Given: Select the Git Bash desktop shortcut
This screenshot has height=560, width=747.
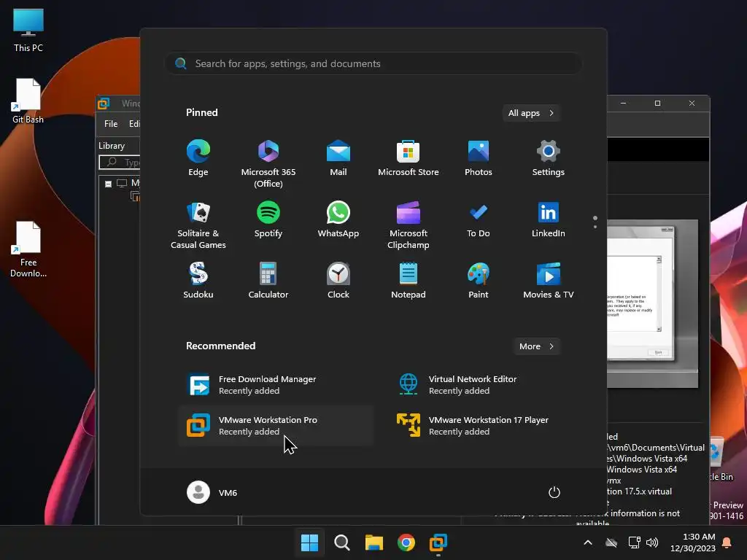Looking at the screenshot, I should click(28, 101).
